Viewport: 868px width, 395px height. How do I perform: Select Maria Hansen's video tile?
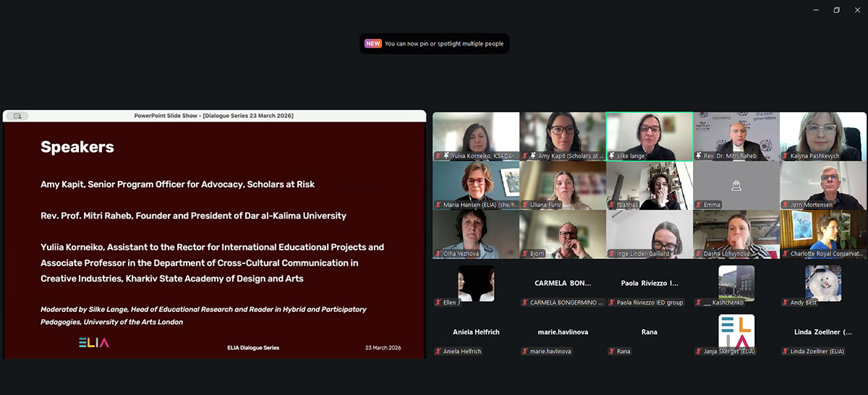(476, 184)
